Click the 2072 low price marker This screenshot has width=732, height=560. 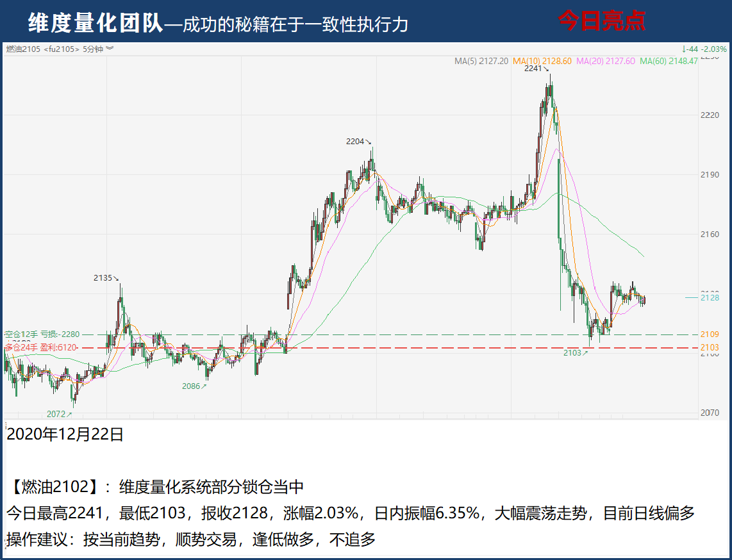coord(59,415)
